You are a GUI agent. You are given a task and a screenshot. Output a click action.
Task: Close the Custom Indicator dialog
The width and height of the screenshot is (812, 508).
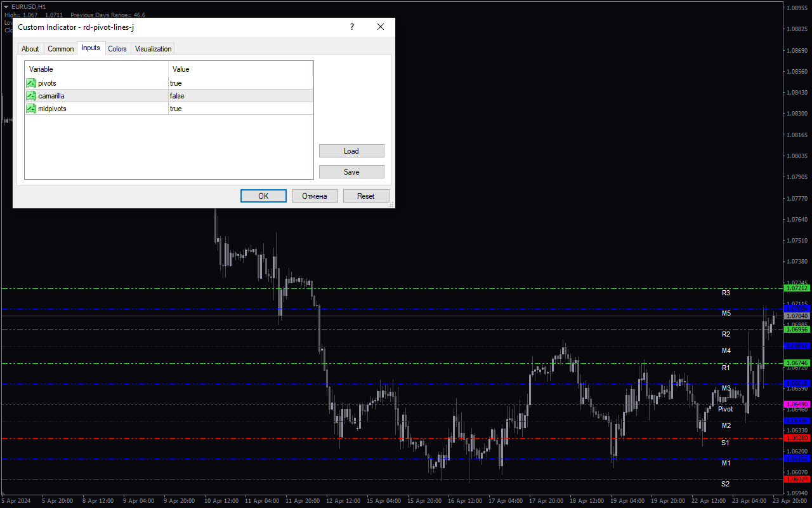381,27
